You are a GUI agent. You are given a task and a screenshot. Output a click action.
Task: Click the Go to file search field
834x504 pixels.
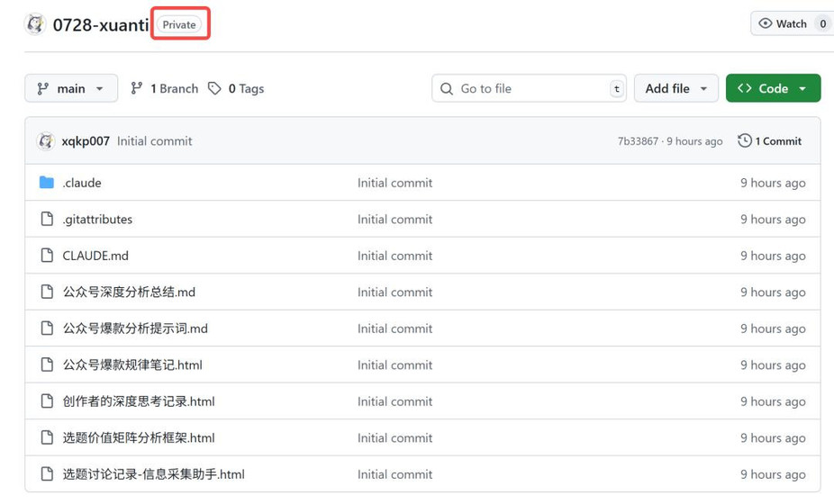coord(529,88)
